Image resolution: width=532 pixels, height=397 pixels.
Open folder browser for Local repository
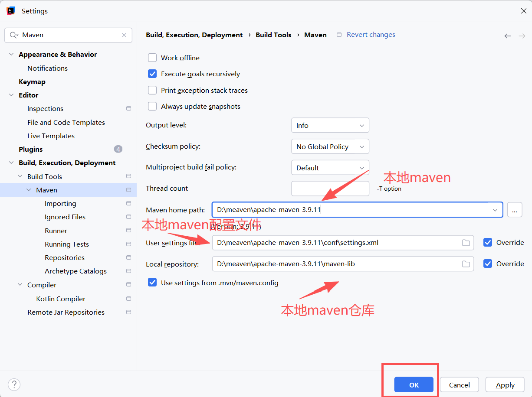pyautogui.click(x=466, y=264)
